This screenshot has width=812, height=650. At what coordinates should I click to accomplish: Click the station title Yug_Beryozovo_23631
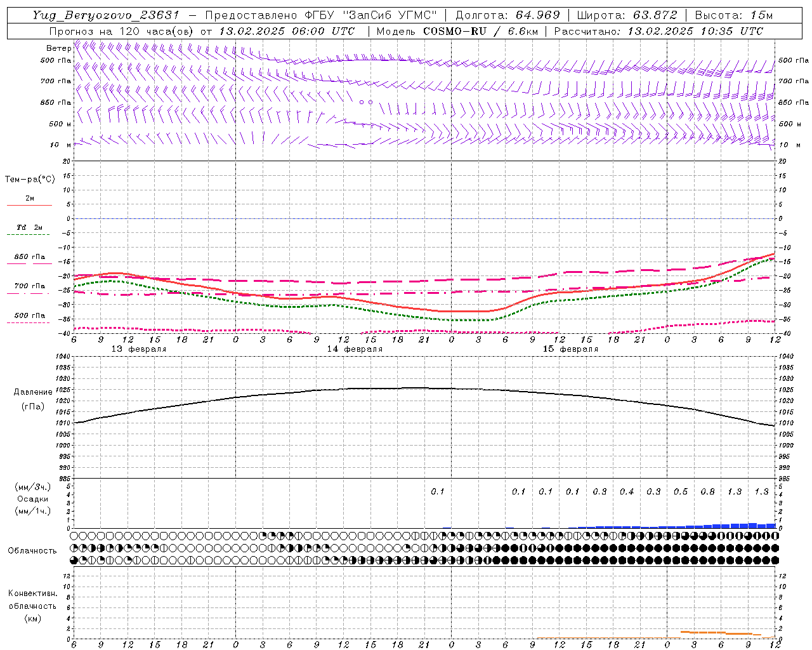105,15
